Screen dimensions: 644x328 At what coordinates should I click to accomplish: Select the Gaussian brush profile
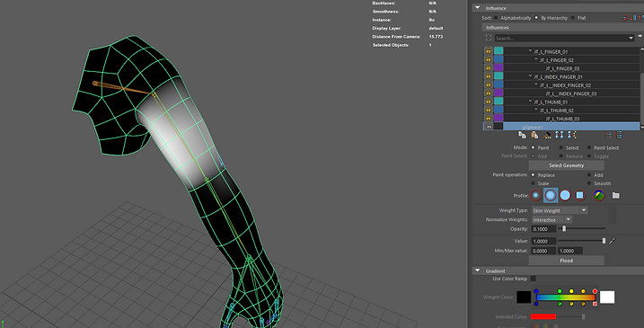tap(535, 195)
